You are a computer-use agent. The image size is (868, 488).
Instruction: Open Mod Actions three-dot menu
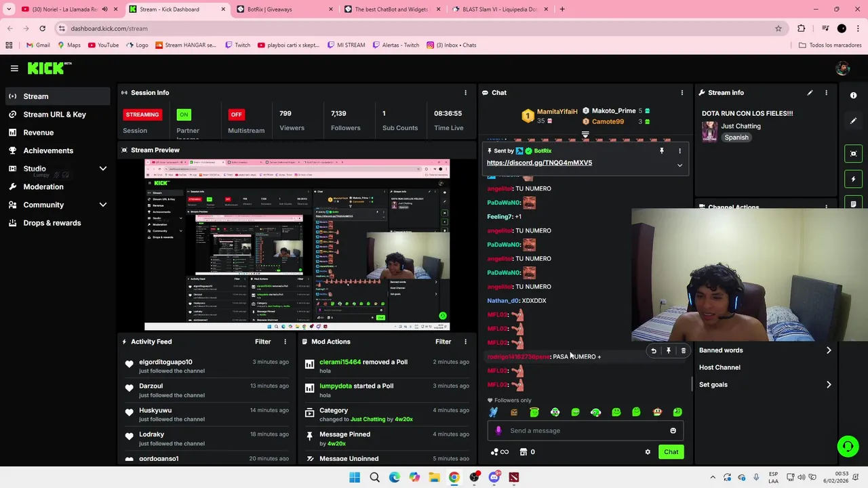[465, 342]
